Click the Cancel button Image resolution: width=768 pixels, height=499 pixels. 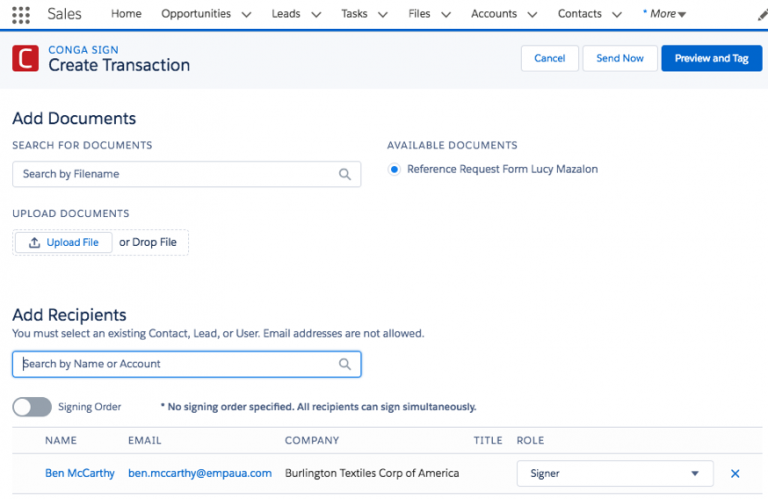point(549,58)
